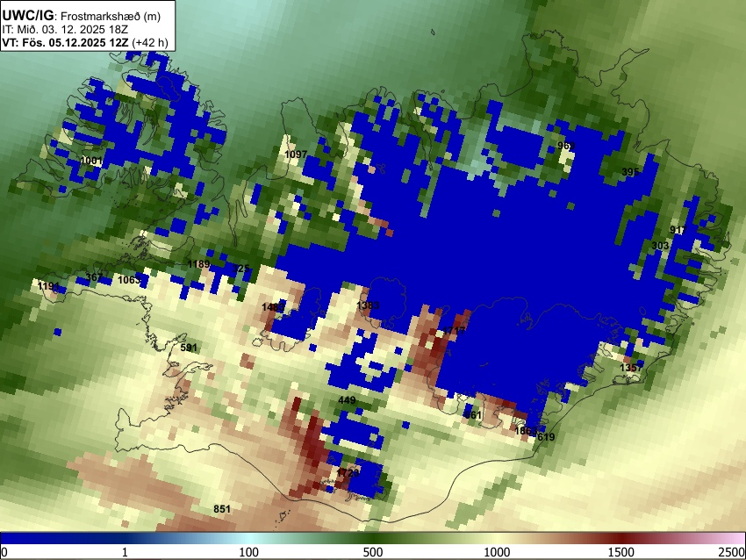Select the 1097 elevation label
This screenshot has height=560, width=746.
click(x=296, y=154)
